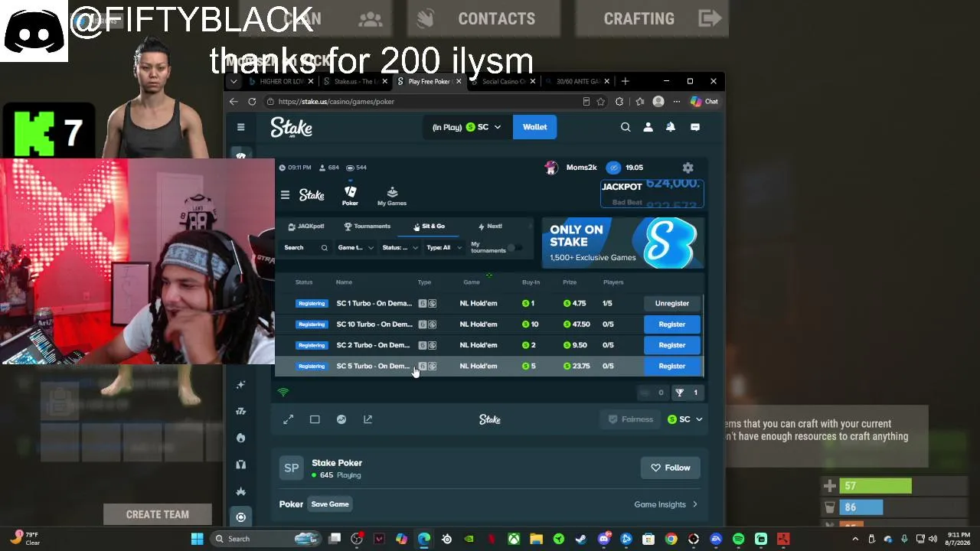The image size is (980, 551).
Task: Open the Jackpot Bad Beat panel
Action: tap(652, 194)
